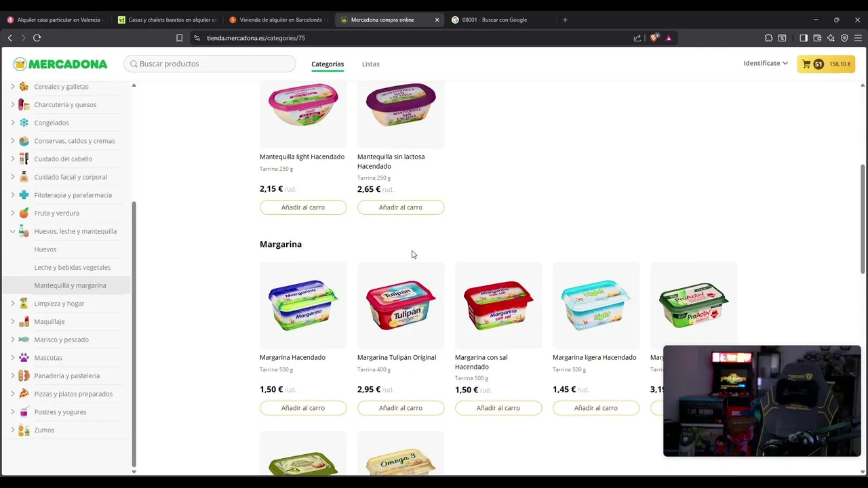This screenshot has width=868, height=488.
Task: Add Margarina Tulipán Original to cart
Action: point(401,408)
